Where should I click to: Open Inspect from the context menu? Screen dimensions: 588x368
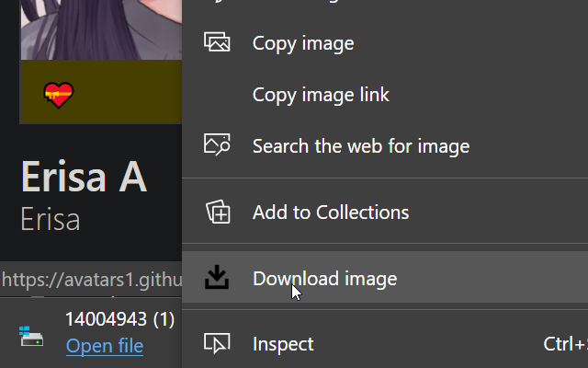(283, 344)
